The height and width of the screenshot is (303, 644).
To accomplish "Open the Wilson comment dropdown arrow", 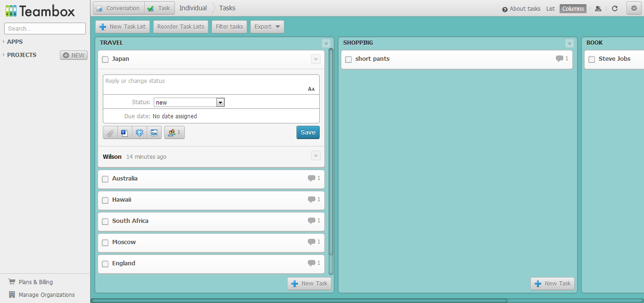I will [316, 156].
